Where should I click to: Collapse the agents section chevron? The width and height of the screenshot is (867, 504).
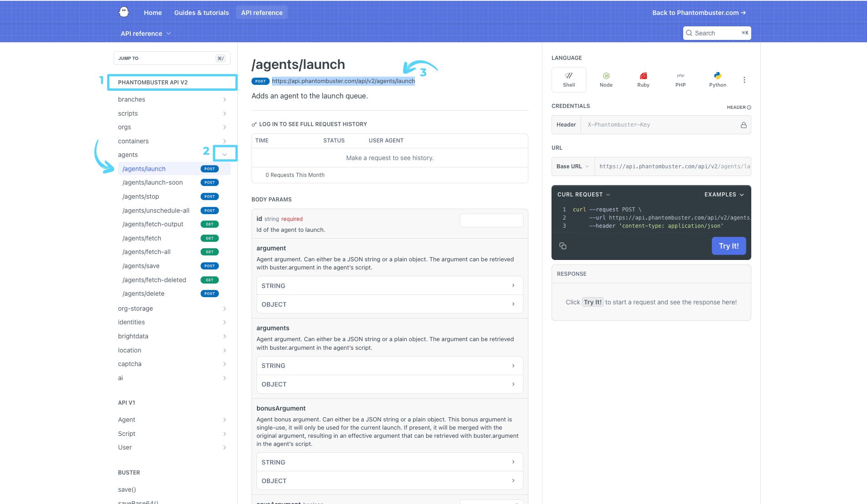click(x=225, y=155)
